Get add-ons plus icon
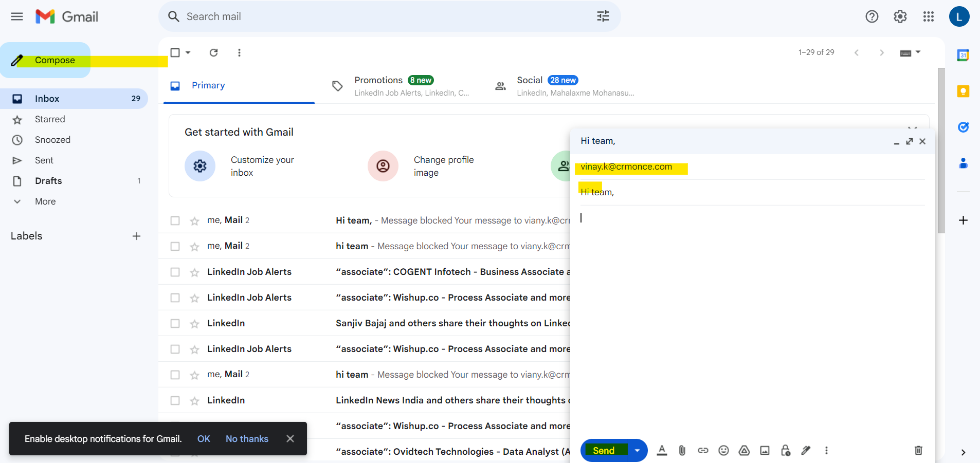Image resolution: width=980 pixels, height=463 pixels. [963, 220]
